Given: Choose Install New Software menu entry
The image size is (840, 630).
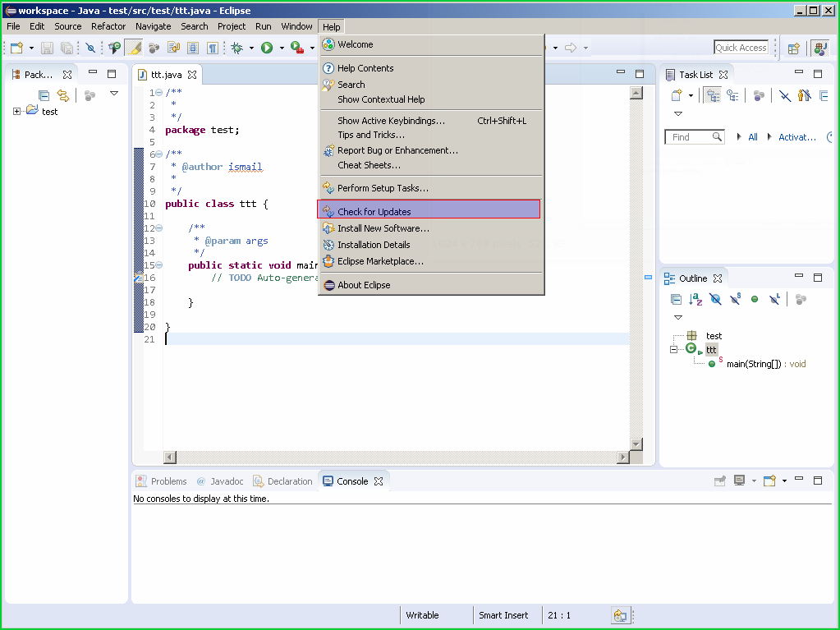Looking at the screenshot, I should pos(431,228).
